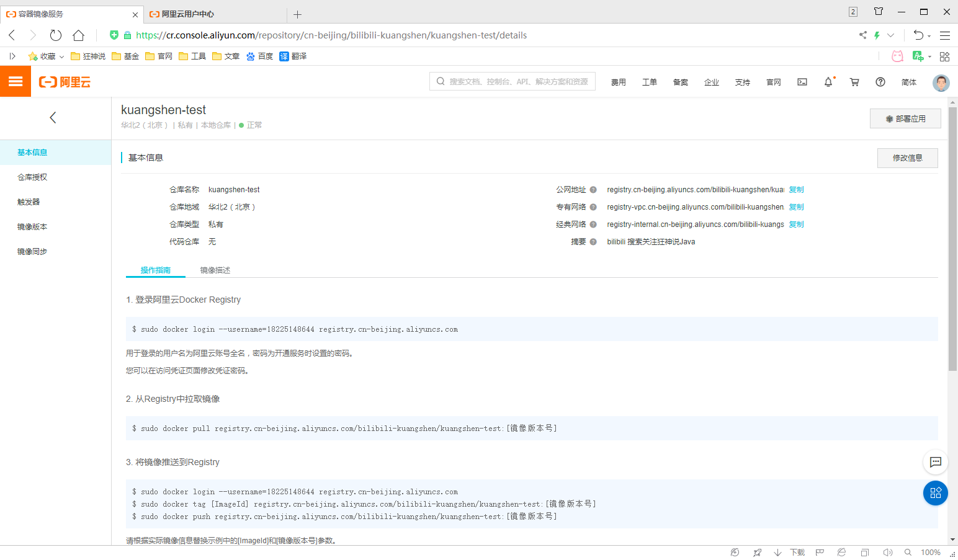
Task: Collapse the left sidebar with the chevron
Action: click(53, 117)
